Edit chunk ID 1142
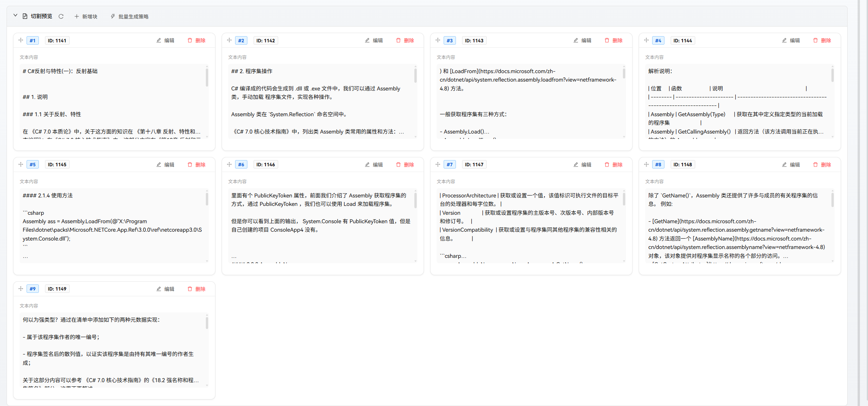The width and height of the screenshot is (868, 406). click(x=374, y=40)
